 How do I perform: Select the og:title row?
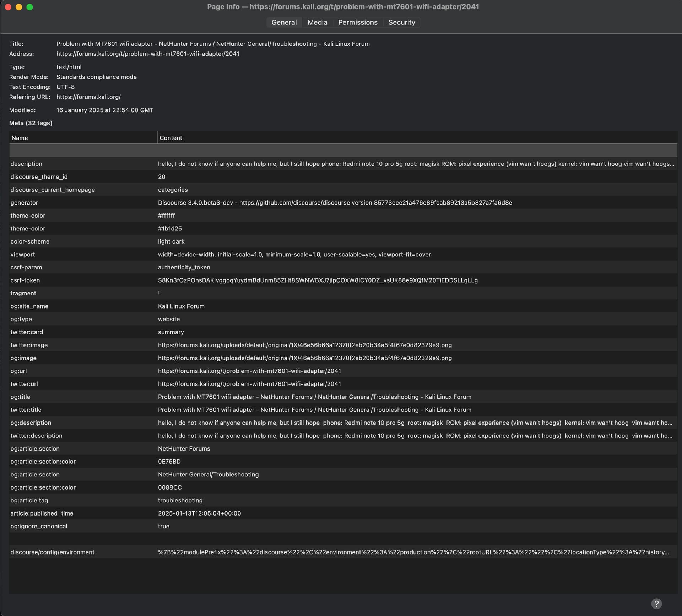[343, 397]
